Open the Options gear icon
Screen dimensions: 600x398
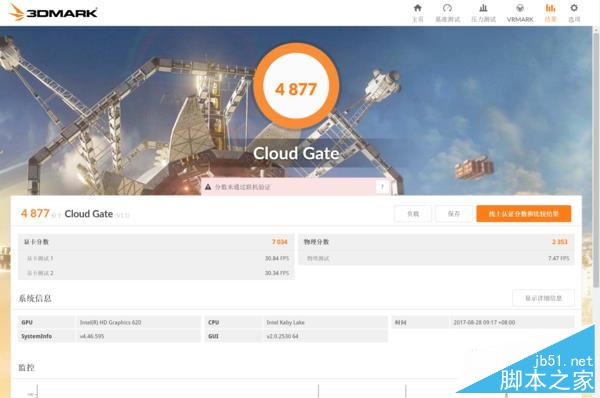(x=574, y=8)
